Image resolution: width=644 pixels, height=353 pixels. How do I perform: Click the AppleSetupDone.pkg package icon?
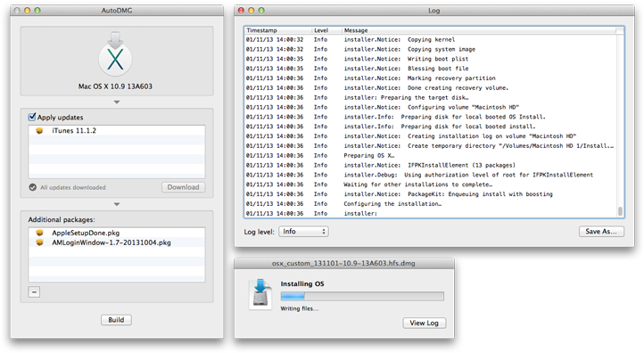pos(39,233)
